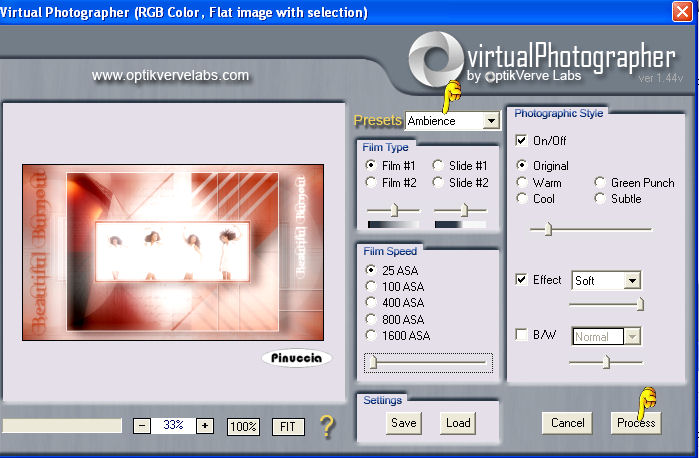Click the Effect amount slider handle

tap(640, 304)
